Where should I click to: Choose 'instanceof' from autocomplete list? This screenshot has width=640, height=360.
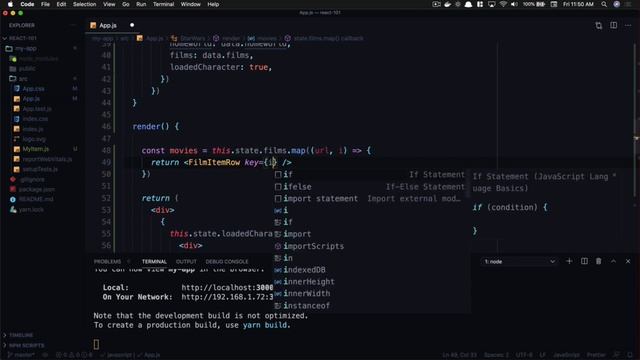point(370,305)
